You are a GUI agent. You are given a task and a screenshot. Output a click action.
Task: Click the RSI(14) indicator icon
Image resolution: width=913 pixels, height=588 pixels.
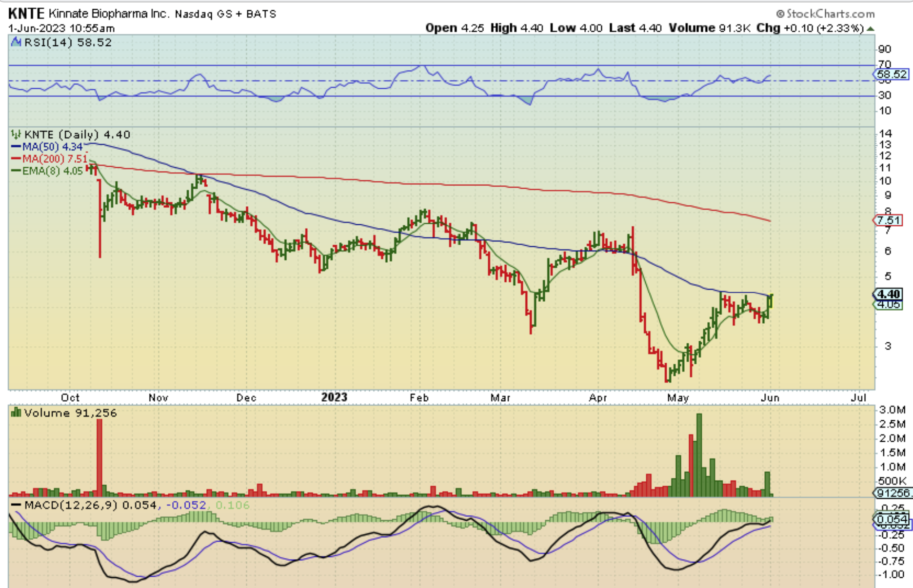pos(16,42)
